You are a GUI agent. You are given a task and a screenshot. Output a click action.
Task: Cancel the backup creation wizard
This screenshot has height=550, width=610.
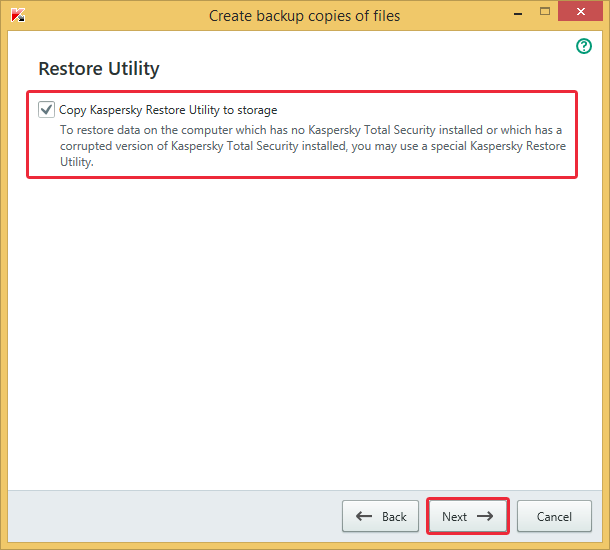[554, 517]
